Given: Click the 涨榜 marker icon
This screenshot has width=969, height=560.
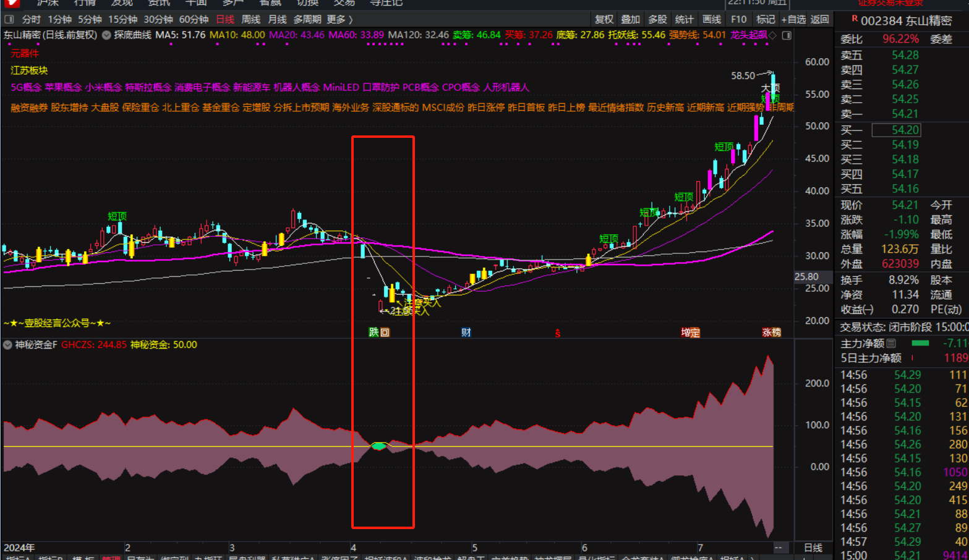Looking at the screenshot, I should point(771,333).
